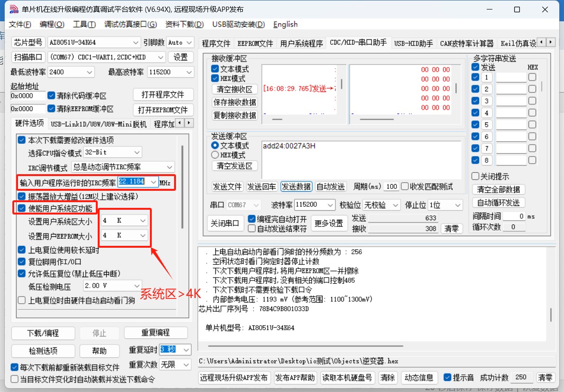The height and width of the screenshot is (392, 564).
Task: Open the 工具(T) menu
Action: coord(84,25)
